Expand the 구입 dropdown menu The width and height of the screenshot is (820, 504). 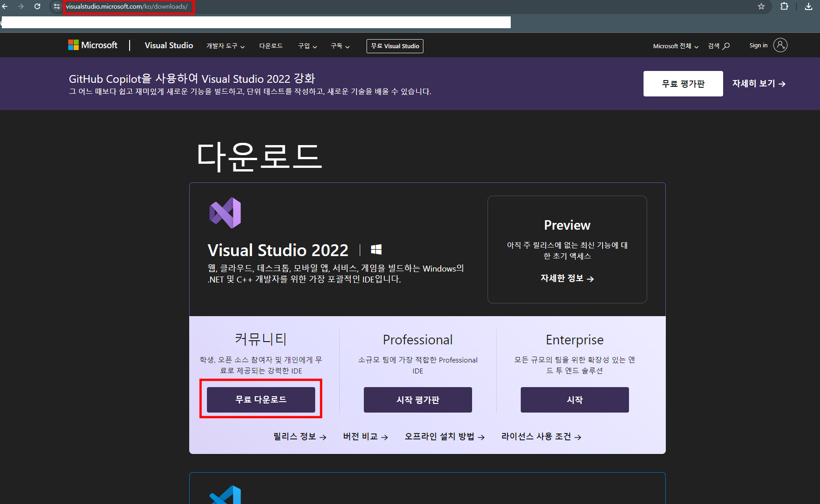click(x=307, y=46)
